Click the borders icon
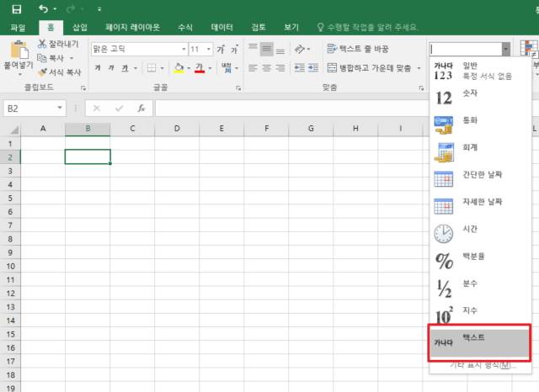 tap(152, 68)
